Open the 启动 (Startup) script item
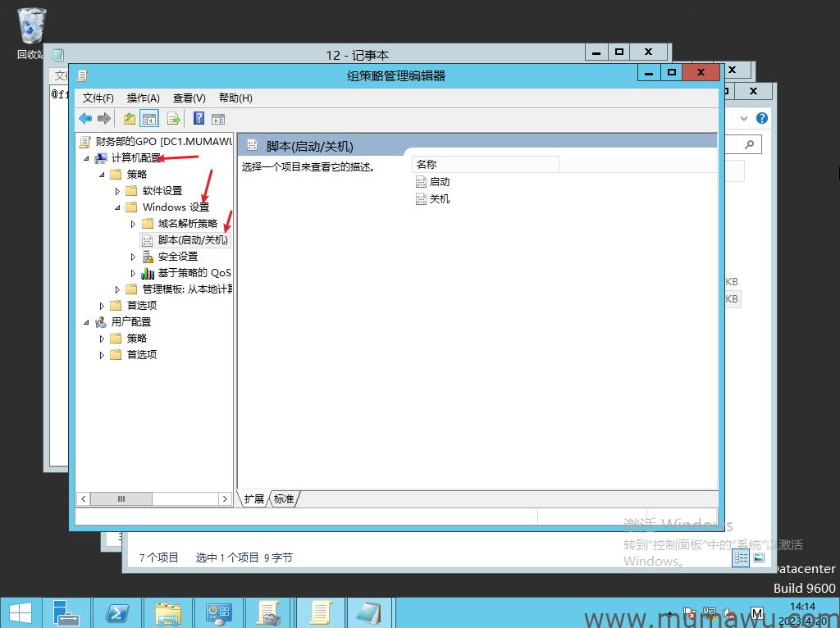This screenshot has width=840, height=628. [440, 182]
